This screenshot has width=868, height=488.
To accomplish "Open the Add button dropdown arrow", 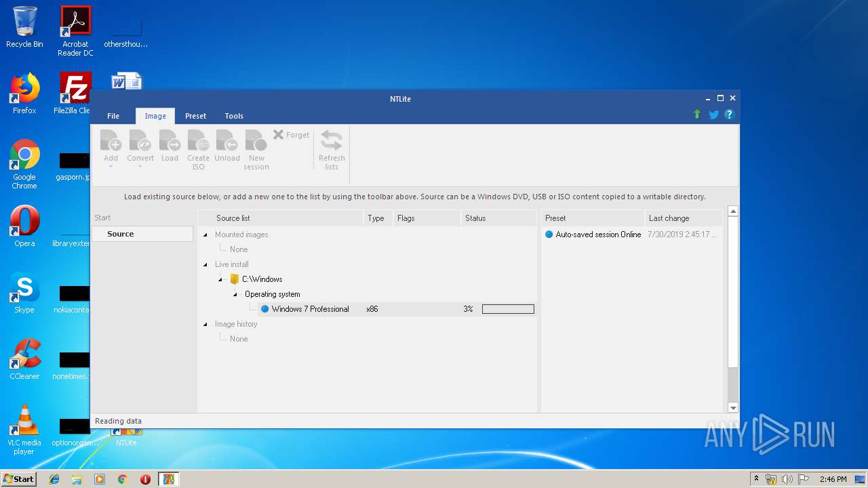I will 111,167.
